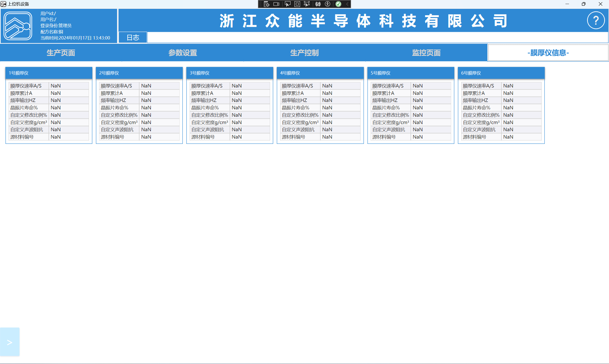The width and height of the screenshot is (609, 364).
Task: Select 源材料编号 NaN value in 6号膜厚仪
Action: coord(521,137)
